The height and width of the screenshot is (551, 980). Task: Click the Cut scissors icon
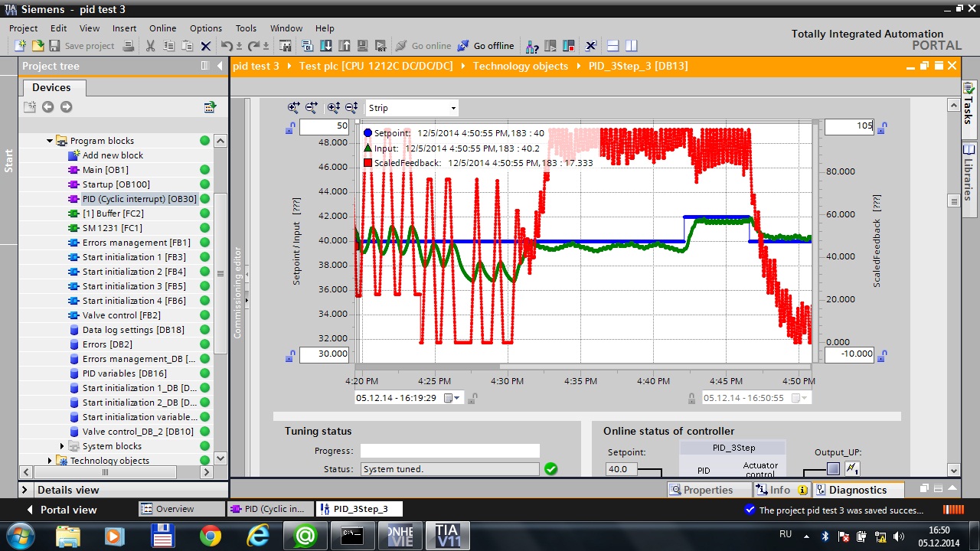(x=151, y=46)
